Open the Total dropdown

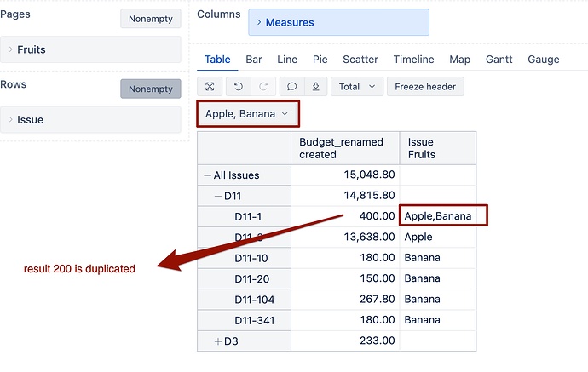[356, 87]
